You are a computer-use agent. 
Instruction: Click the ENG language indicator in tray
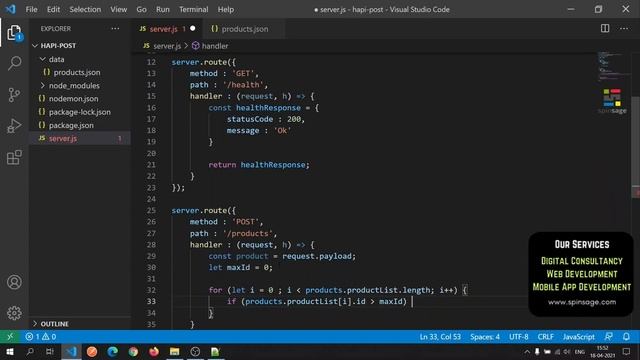(580, 351)
